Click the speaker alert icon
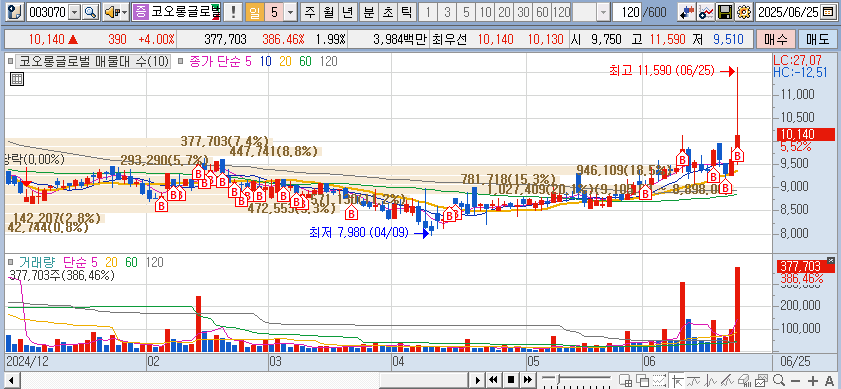The height and width of the screenshot is (389, 841). click(x=112, y=12)
